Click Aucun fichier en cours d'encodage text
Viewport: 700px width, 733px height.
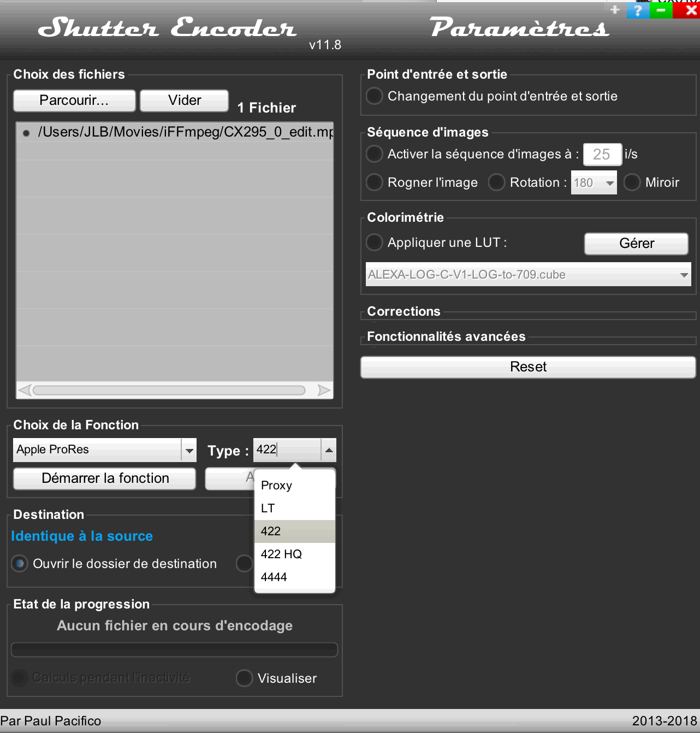pyautogui.click(x=175, y=626)
